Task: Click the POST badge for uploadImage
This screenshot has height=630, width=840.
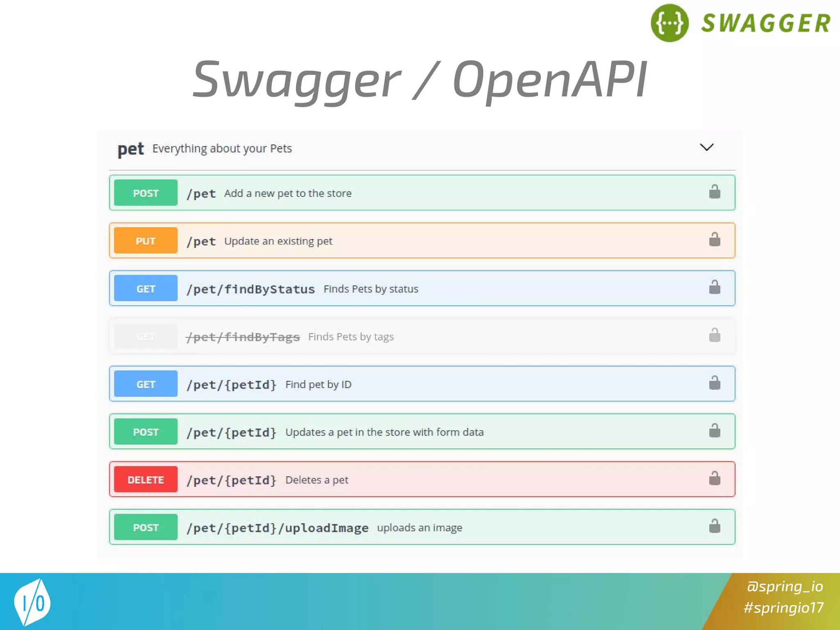Action: click(x=146, y=527)
